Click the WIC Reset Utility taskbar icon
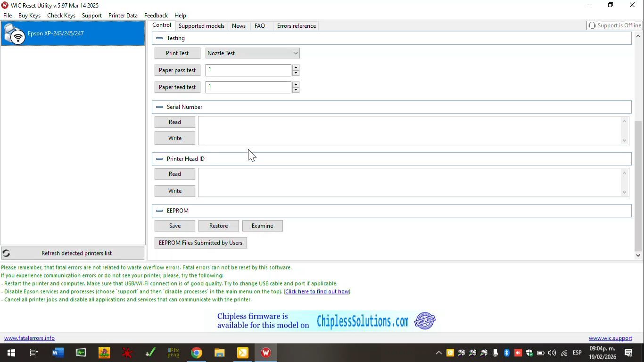The height and width of the screenshot is (362, 644). click(266, 353)
